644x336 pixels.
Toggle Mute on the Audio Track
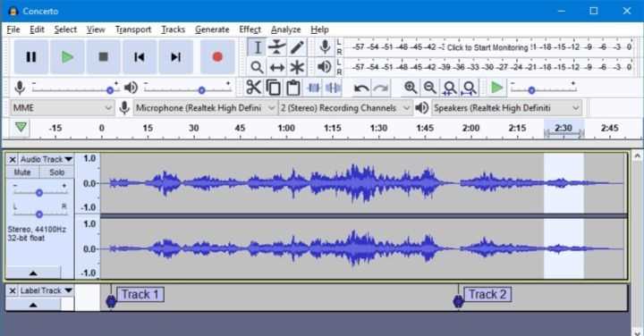[22, 172]
